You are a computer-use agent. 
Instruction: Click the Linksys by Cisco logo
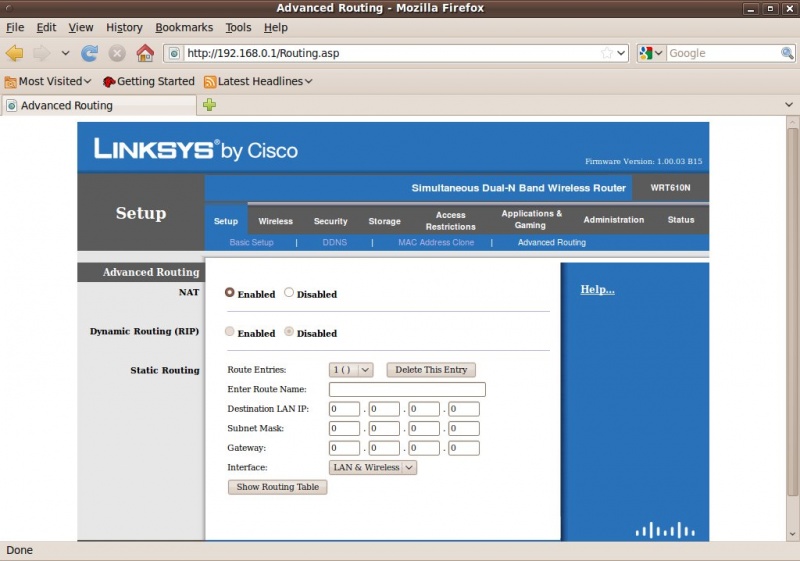coord(196,149)
